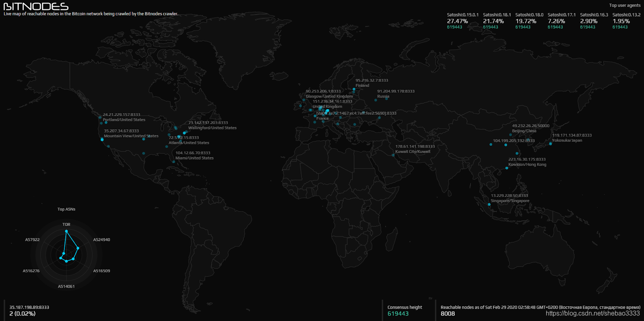Click the Reachable nodes timestamp text
This screenshot has height=321, width=644.
pos(541,307)
